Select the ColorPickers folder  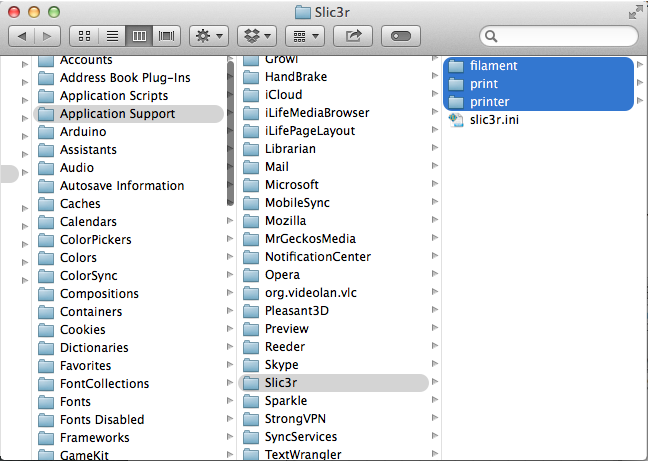point(128,240)
